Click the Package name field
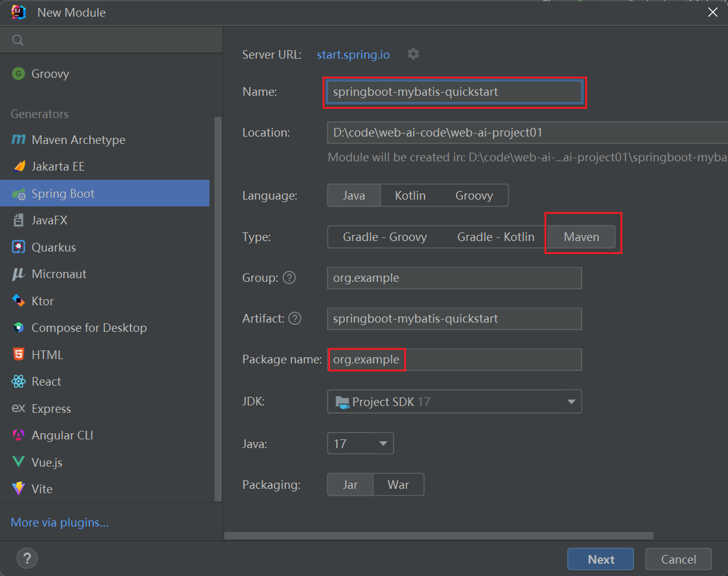 coord(454,359)
